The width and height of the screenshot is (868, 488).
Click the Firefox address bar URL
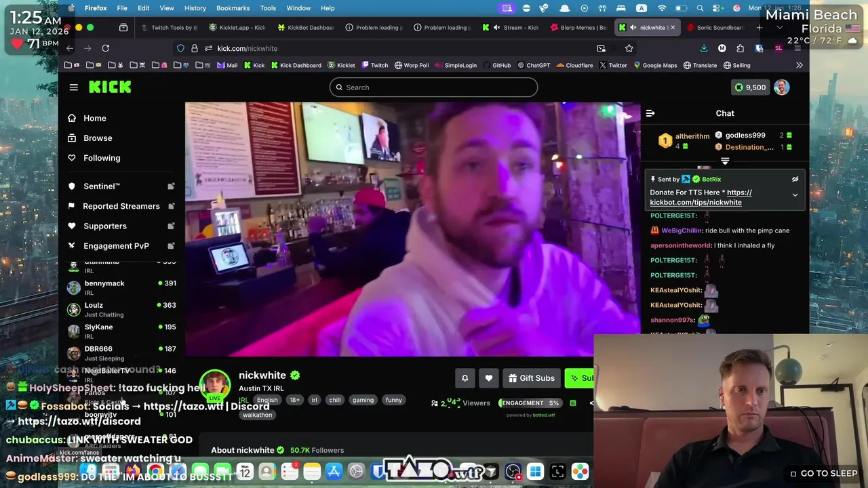(248, 48)
